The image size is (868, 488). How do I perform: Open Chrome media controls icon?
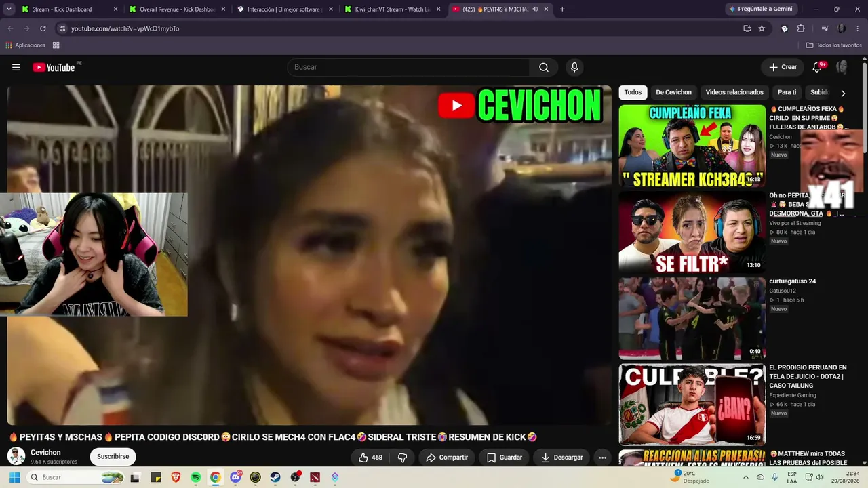[825, 28]
